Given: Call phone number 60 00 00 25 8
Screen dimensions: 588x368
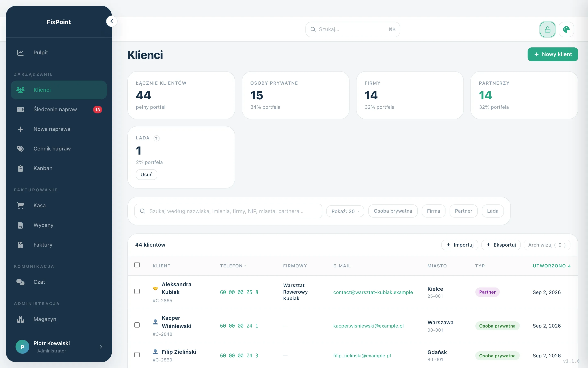Looking at the screenshot, I should point(239,292).
